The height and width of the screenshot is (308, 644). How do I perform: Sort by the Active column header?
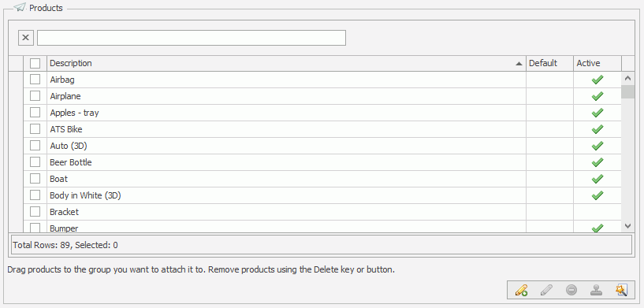click(x=597, y=63)
